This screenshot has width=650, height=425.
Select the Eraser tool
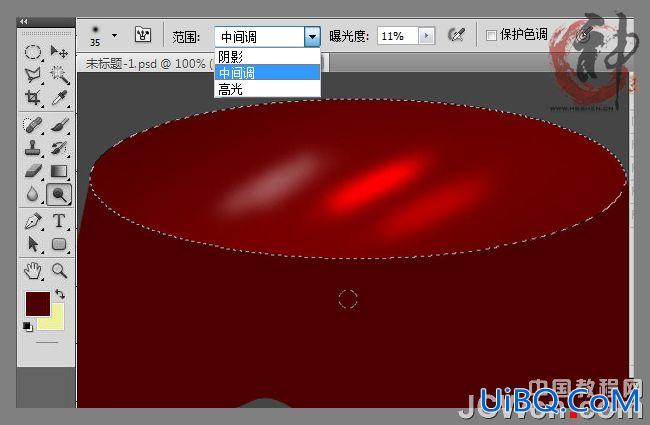(x=33, y=171)
